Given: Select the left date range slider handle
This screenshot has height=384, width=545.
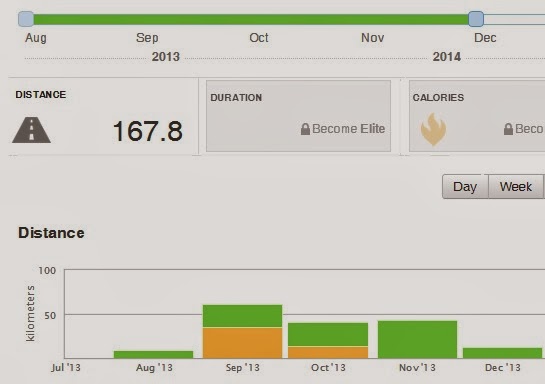Looking at the screenshot, I should click(26, 19).
